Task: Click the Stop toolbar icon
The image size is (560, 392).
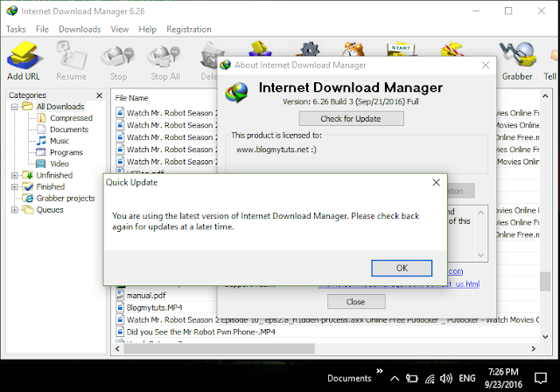Action: 118,60
